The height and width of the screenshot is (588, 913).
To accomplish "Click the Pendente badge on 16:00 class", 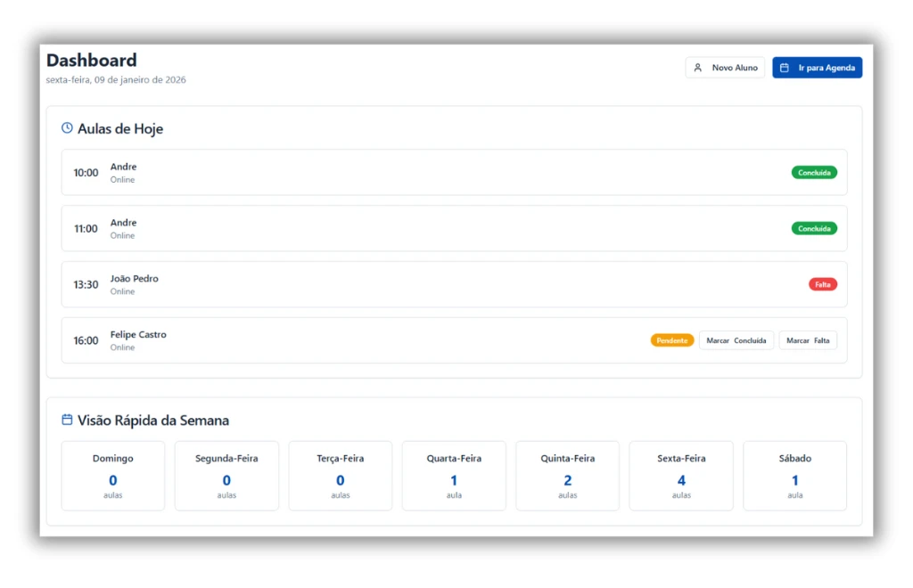I will [x=672, y=340].
